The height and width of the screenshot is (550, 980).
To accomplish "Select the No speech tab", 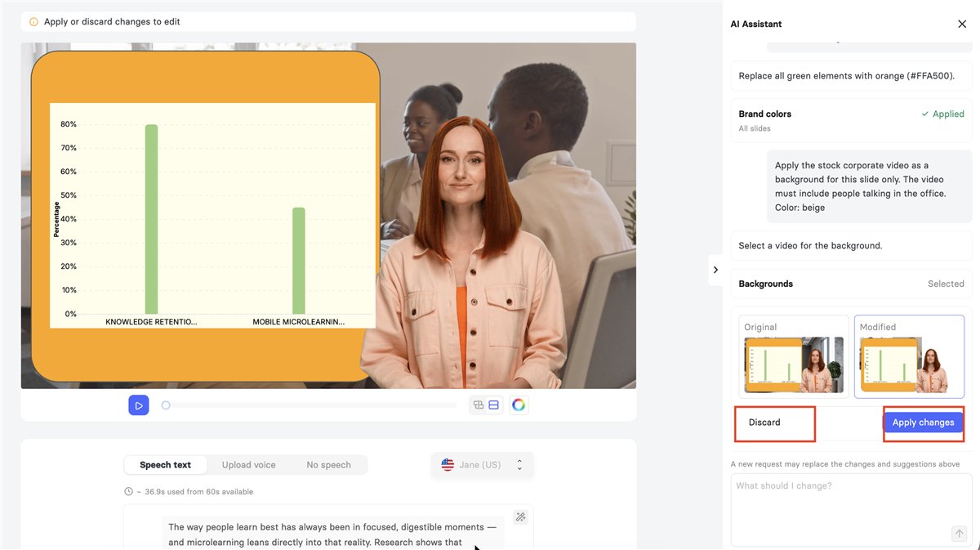I will pos(328,465).
